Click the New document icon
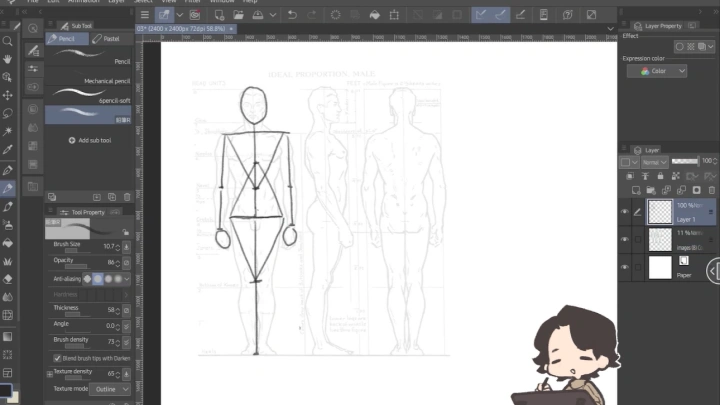The width and height of the screenshot is (720, 405). click(x=219, y=15)
